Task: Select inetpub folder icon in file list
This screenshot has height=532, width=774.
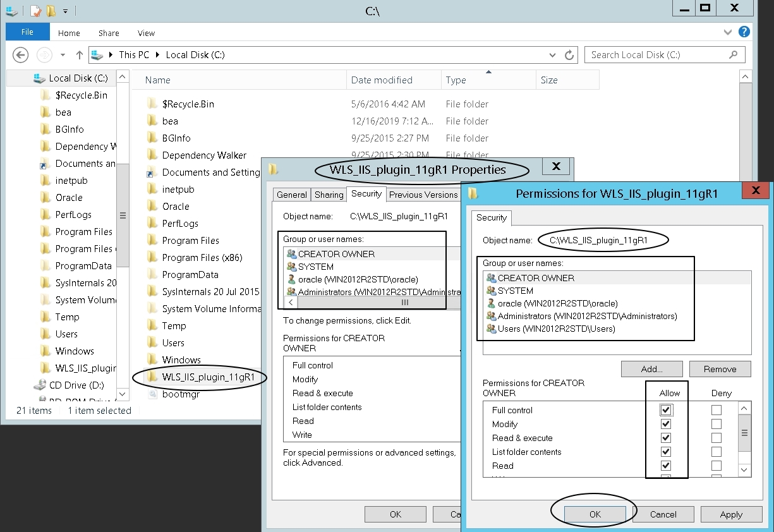Action: (152, 189)
